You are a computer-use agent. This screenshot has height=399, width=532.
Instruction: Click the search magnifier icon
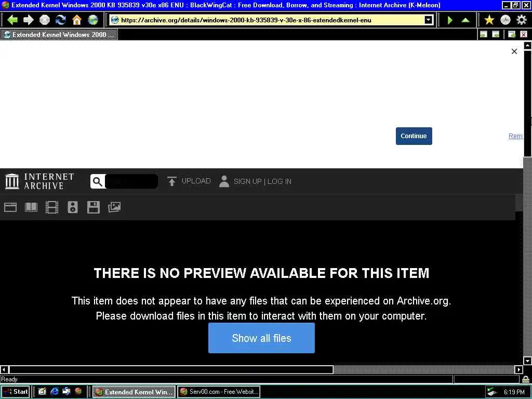(98, 181)
